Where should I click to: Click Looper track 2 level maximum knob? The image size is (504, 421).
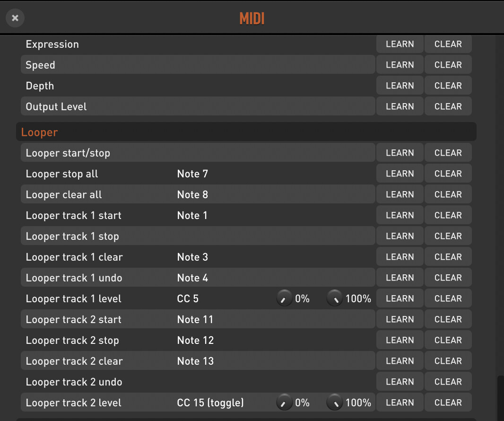point(334,402)
